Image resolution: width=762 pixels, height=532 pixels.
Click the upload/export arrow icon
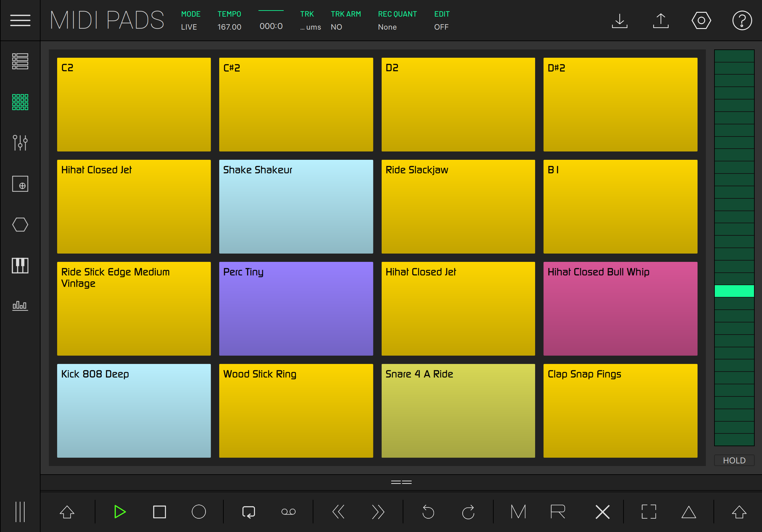(661, 20)
